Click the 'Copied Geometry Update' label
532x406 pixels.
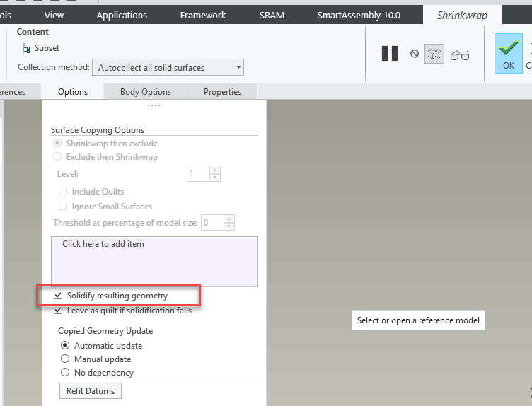(105, 331)
